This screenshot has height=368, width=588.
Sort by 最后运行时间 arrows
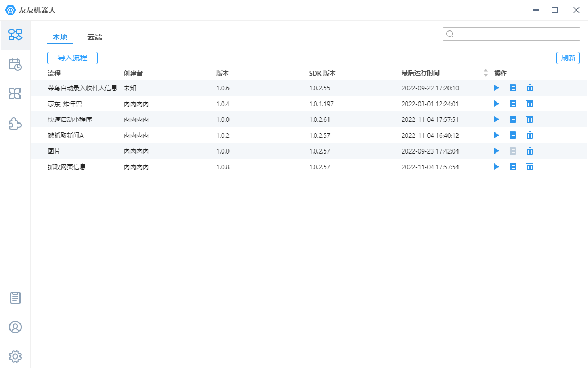486,73
